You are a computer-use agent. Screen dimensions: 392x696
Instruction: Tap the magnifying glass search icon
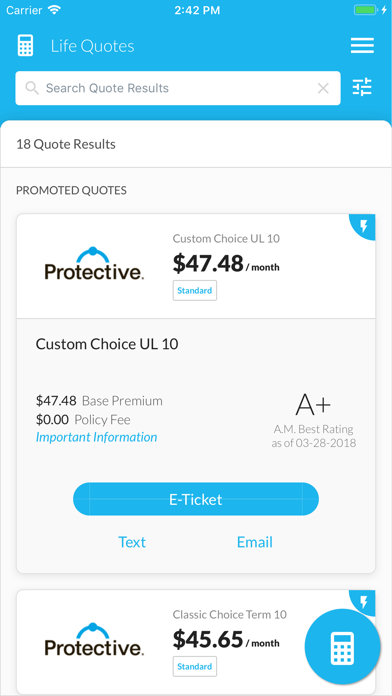pos(32,88)
